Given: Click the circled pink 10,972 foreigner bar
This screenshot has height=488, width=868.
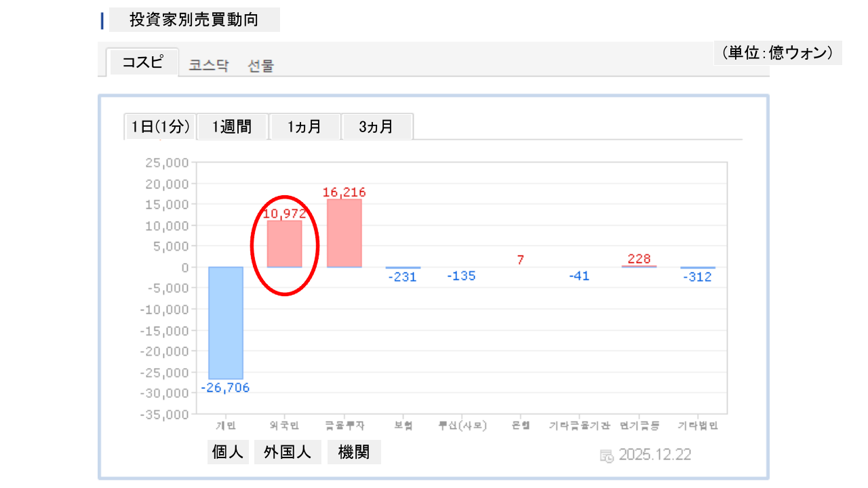Looking at the screenshot, I should [x=284, y=244].
